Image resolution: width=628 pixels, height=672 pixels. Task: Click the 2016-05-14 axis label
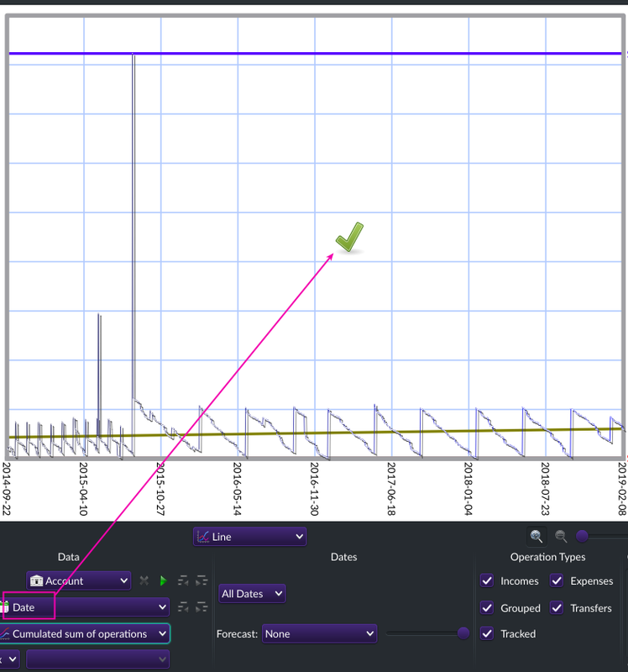(x=238, y=488)
